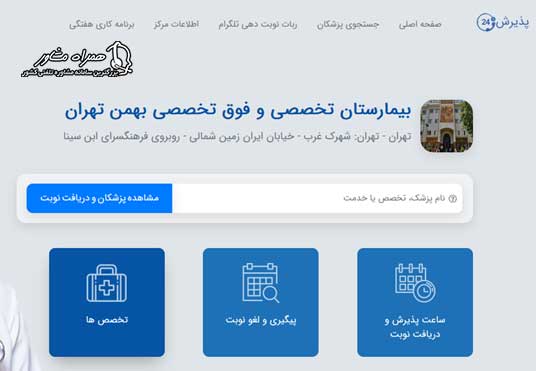Click the hospital title بیمارستان تخصصی بهمن تهران
Image resolution: width=536 pixels, height=371 pixels.
(238, 110)
